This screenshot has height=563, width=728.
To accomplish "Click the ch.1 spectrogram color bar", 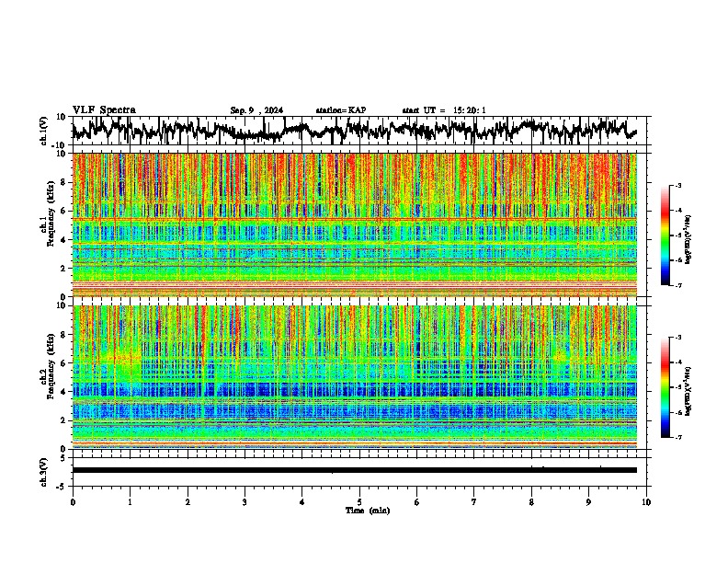I will pos(665,236).
